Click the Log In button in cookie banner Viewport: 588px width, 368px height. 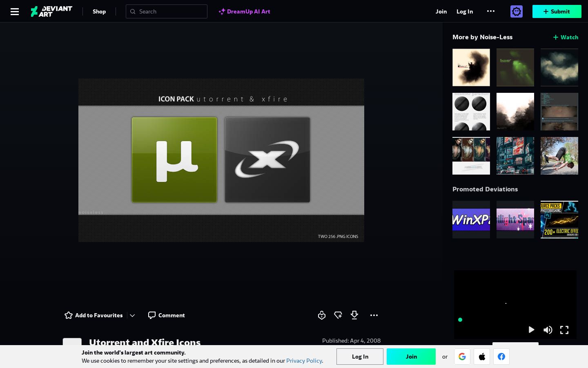click(x=360, y=357)
